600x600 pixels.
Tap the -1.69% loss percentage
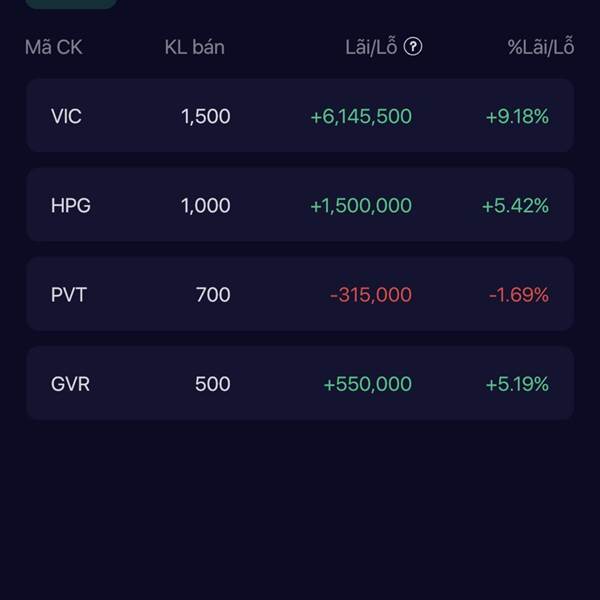pyautogui.click(x=519, y=295)
